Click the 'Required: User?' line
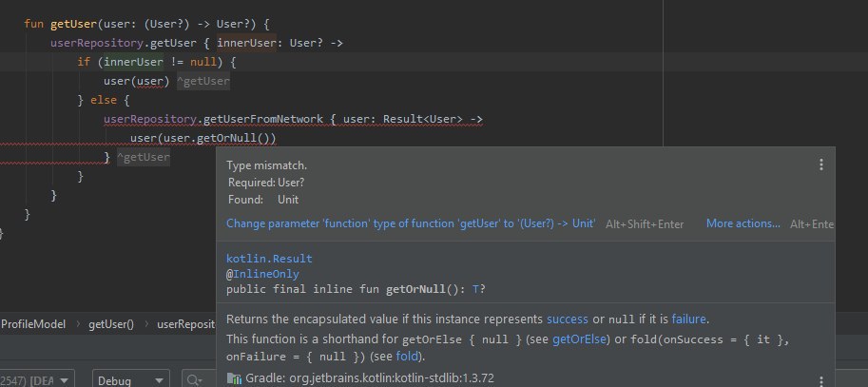The width and height of the screenshot is (868, 387). (x=265, y=183)
